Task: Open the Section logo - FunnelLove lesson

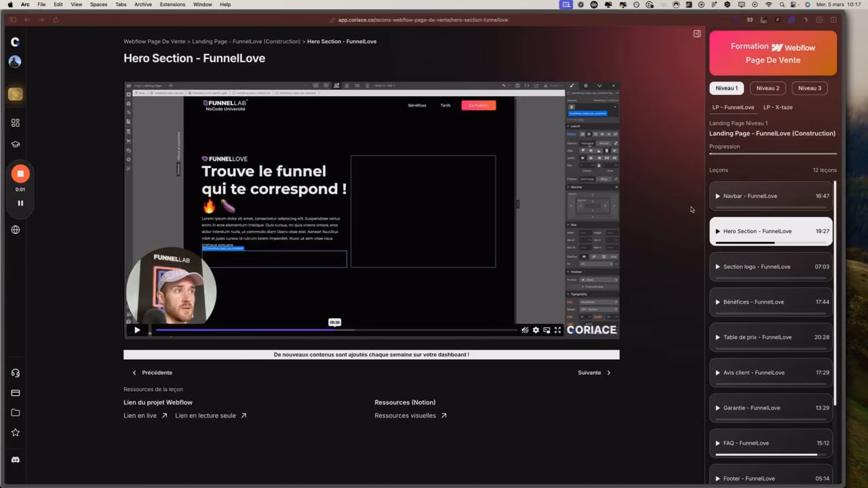Action: [771, 266]
